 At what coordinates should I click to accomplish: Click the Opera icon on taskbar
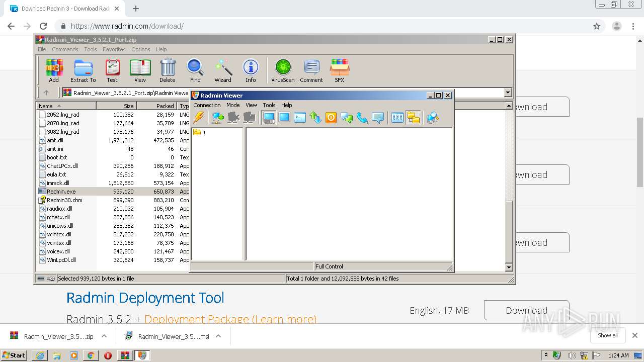(x=108, y=355)
